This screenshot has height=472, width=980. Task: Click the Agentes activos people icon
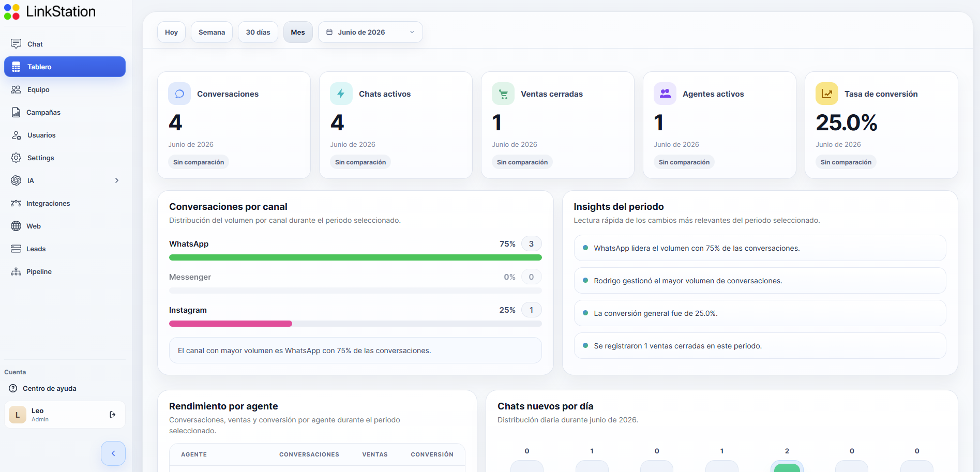(x=665, y=94)
